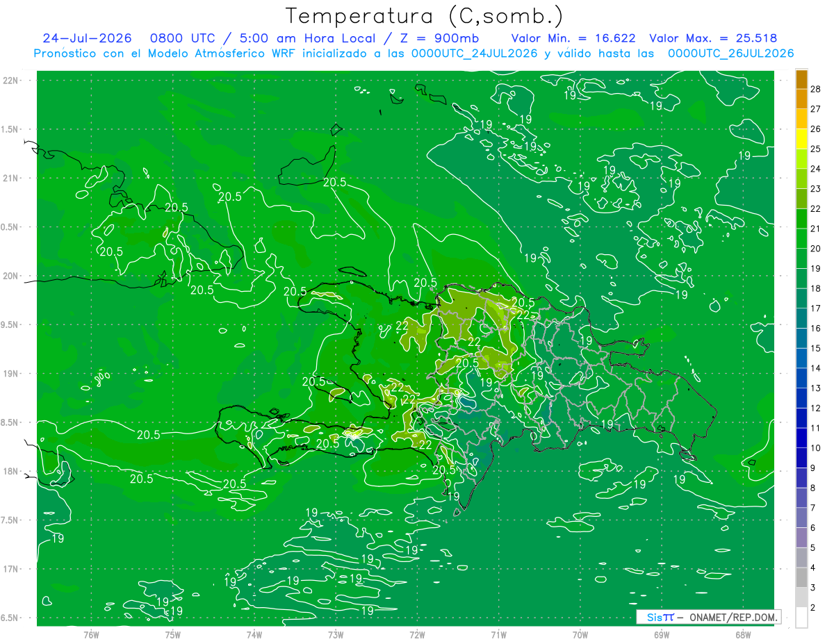Click the latitude axis label "18N"

[12, 471]
